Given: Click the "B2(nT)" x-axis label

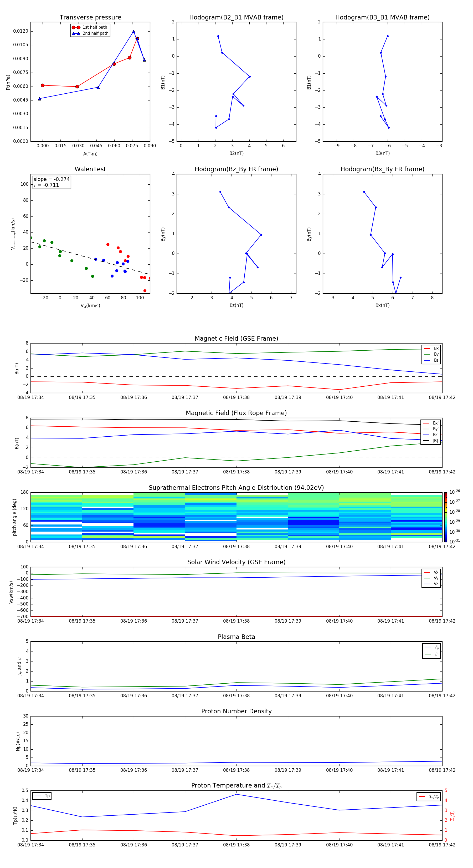Looking at the screenshot, I should pyautogui.click(x=236, y=153).
